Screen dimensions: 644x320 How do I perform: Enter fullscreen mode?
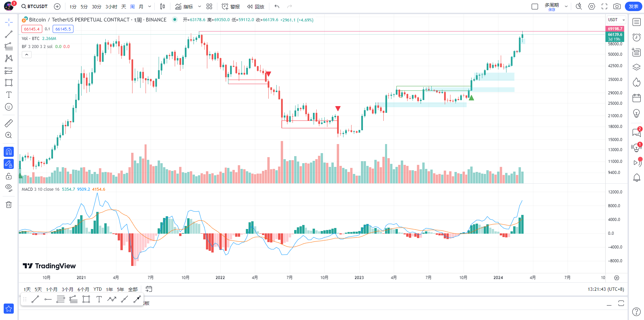click(x=604, y=6)
